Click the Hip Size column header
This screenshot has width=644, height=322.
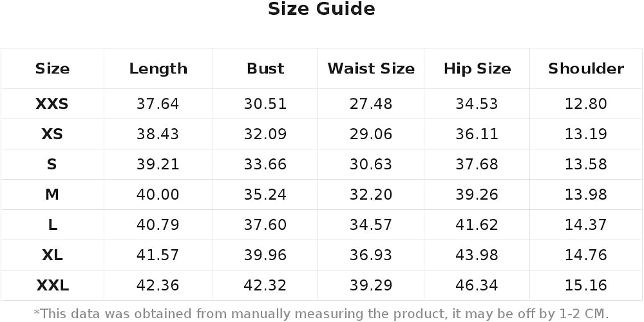[477, 69]
